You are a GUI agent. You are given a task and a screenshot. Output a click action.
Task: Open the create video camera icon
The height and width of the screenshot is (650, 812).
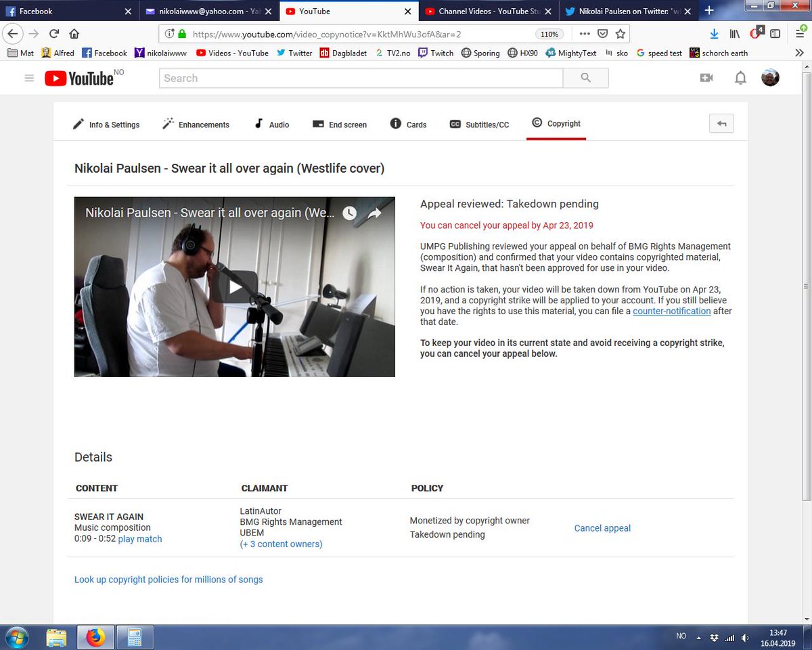pyautogui.click(x=706, y=78)
